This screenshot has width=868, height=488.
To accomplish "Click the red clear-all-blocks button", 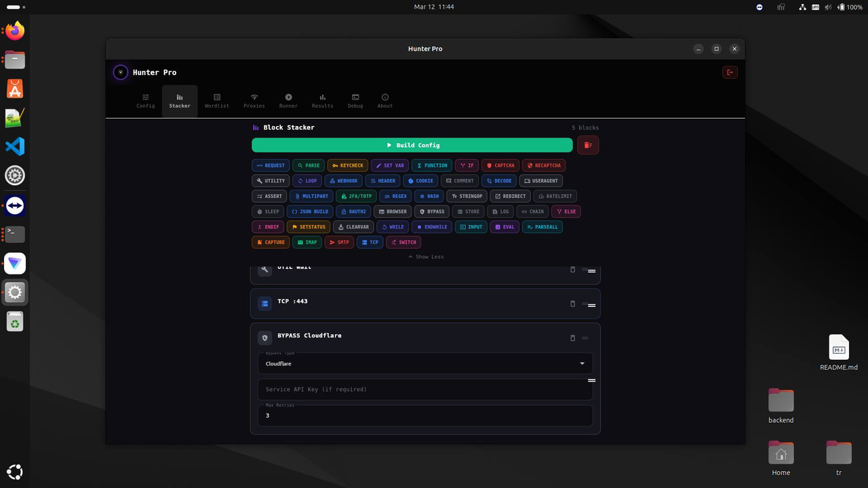I will point(588,145).
